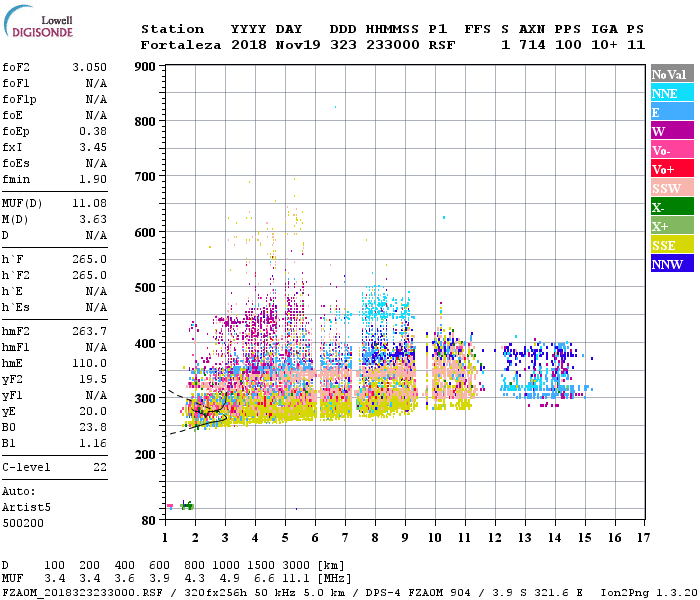
Task: Select the Vo+ red legend swatch
Action: click(x=672, y=169)
